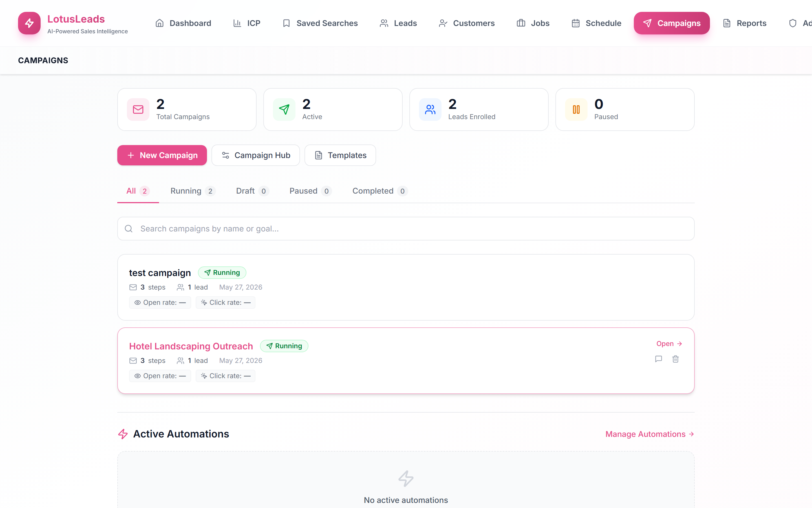Delete Hotel Landscaping Outreach with the trash icon
This screenshot has width=812, height=508.
click(676, 359)
